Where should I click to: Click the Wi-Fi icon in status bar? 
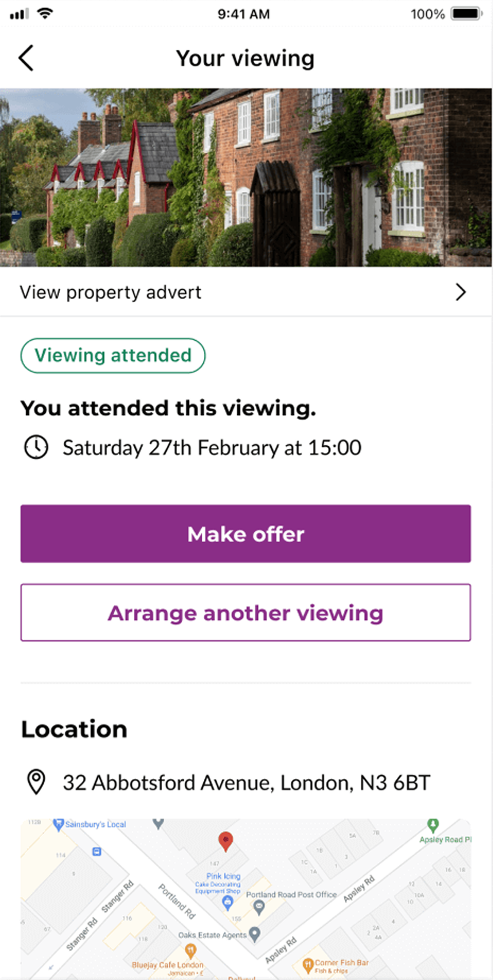coord(45,14)
